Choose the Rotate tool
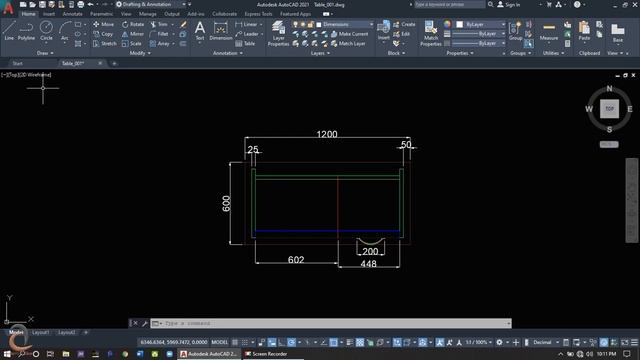Viewport: 640px width, 360px height. tap(133, 24)
